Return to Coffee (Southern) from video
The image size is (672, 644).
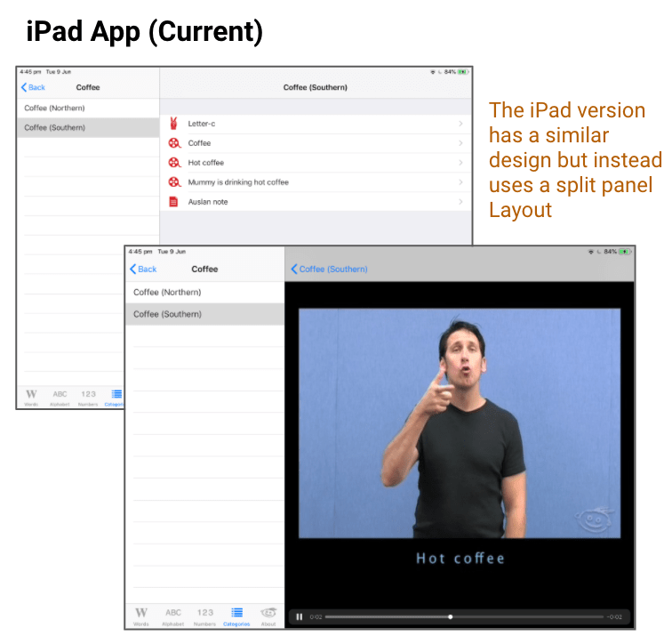329,270
